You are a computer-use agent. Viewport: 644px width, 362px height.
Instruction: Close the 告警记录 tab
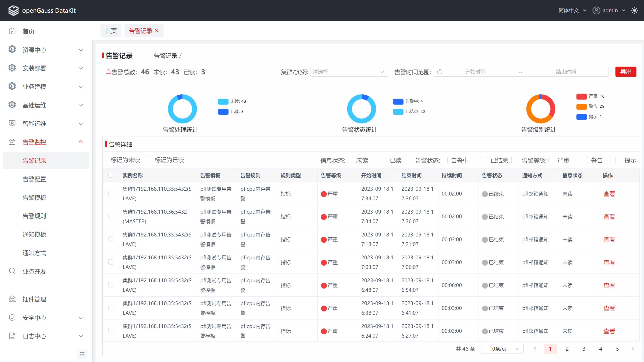[157, 31]
